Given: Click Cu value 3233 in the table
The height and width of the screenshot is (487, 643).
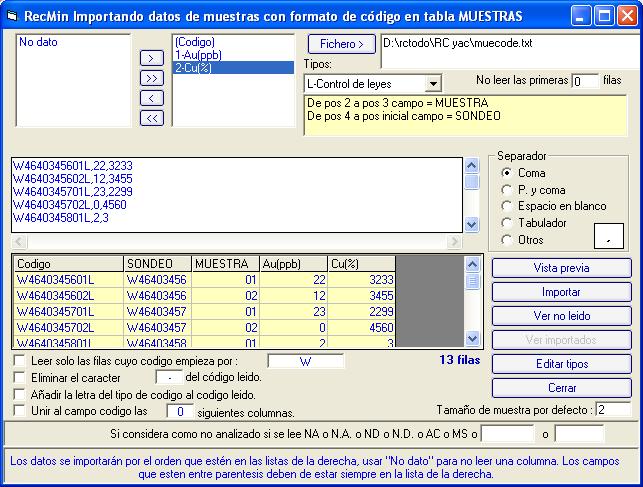Looking at the screenshot, I should [362, 280].
